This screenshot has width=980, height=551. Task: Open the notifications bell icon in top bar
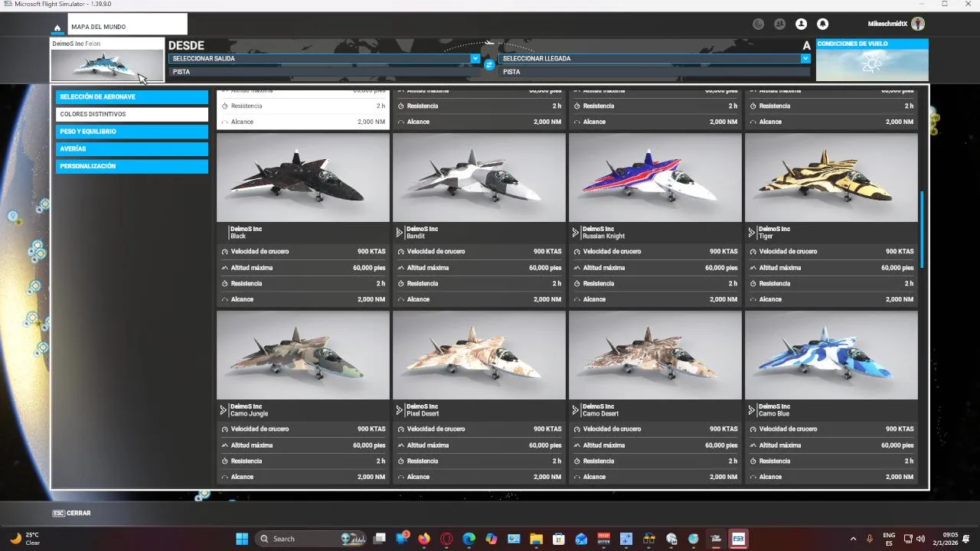[822, 24]
